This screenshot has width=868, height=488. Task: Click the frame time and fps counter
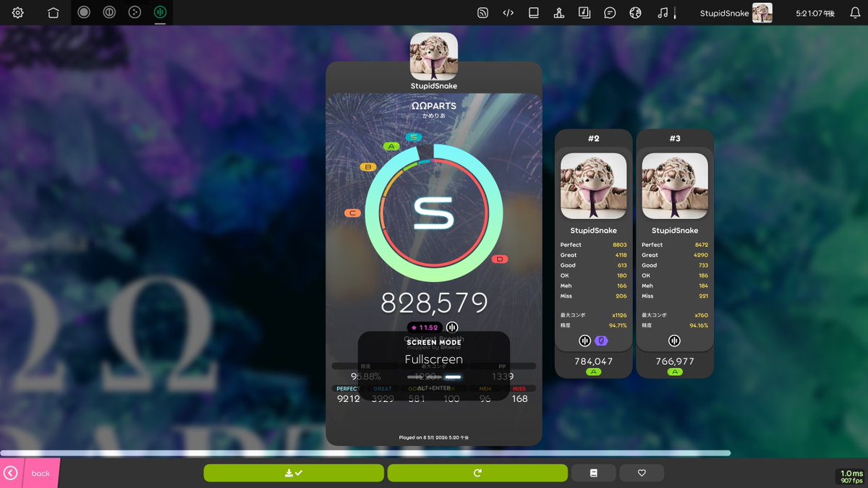(x=851, y=477)
